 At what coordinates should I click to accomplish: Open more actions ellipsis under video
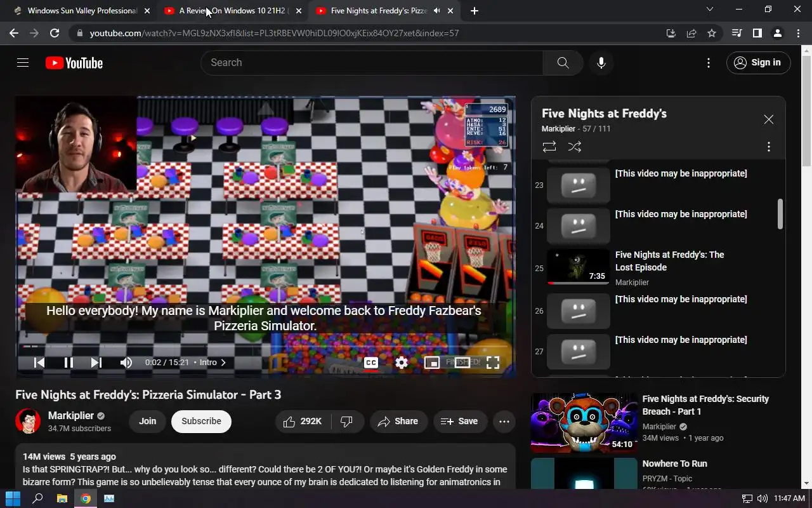(x=504, y=422)
